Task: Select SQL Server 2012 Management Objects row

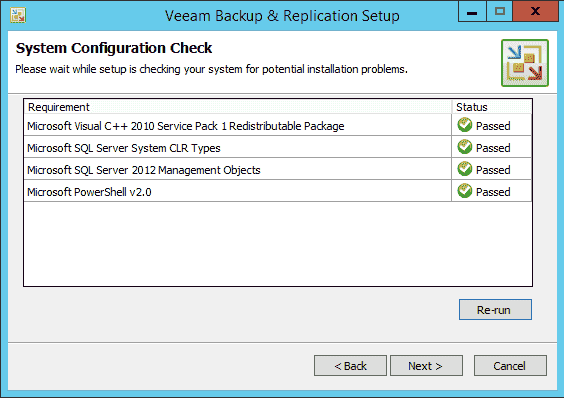Action: (278, 169)
